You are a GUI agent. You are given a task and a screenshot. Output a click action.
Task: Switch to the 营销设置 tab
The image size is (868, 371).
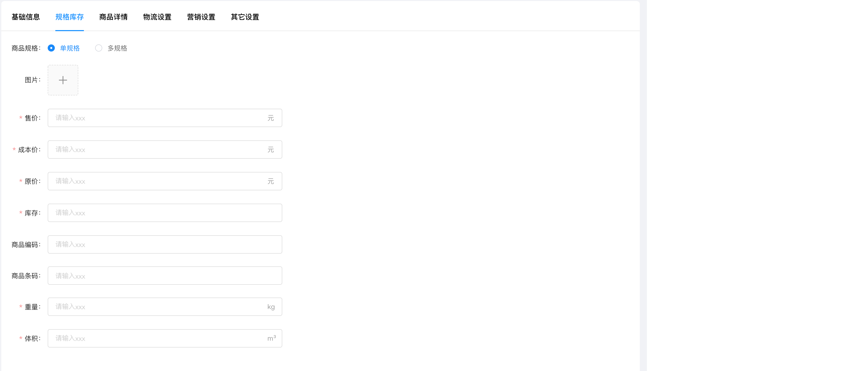point(201,17)
